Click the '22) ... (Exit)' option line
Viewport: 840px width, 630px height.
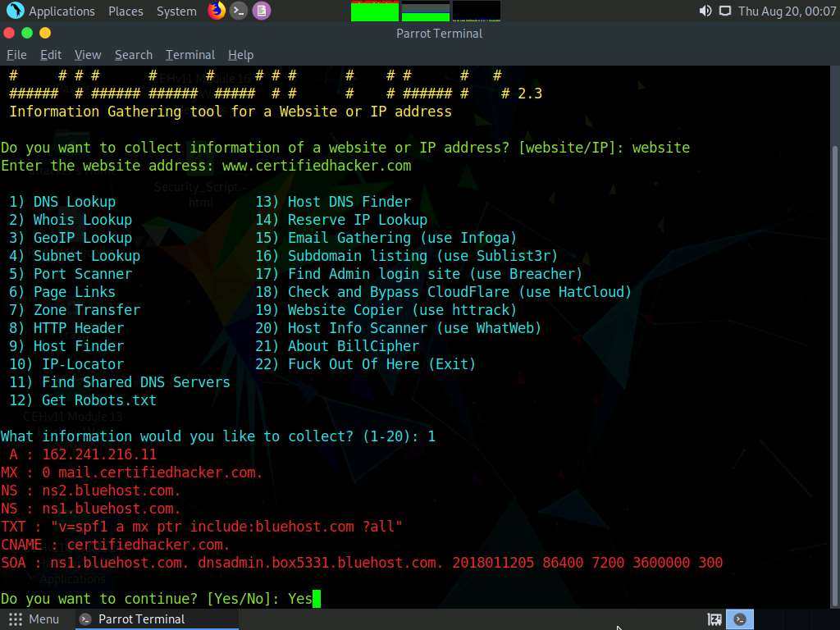366,364
